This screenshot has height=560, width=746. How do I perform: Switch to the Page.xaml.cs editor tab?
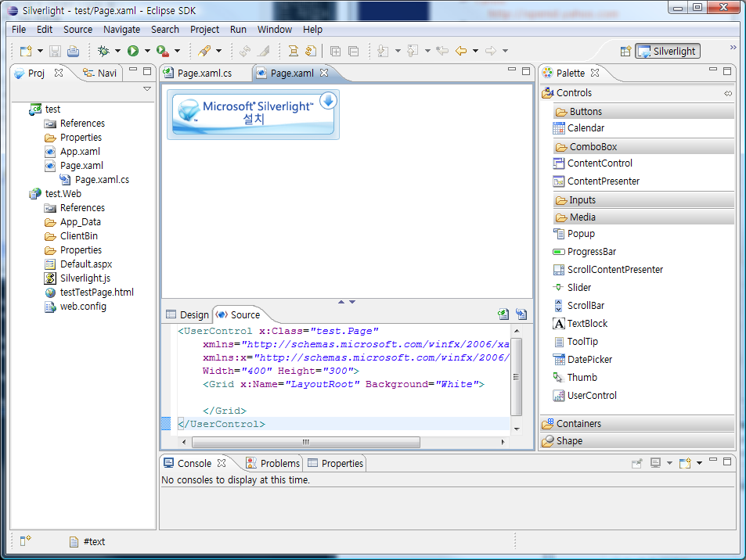click(x=204, y=74)
